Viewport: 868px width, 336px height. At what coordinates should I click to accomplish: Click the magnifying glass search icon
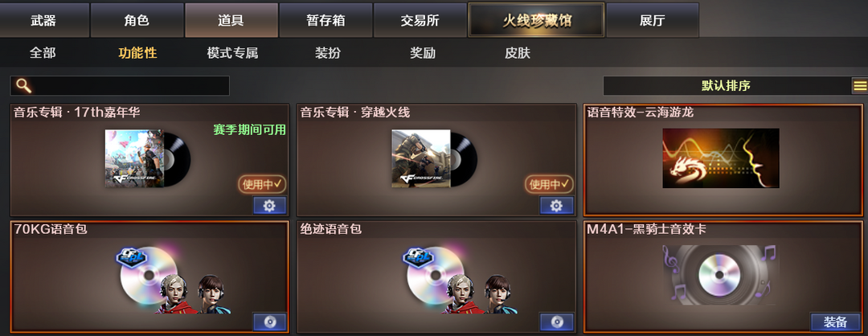[x=24, y=86]
